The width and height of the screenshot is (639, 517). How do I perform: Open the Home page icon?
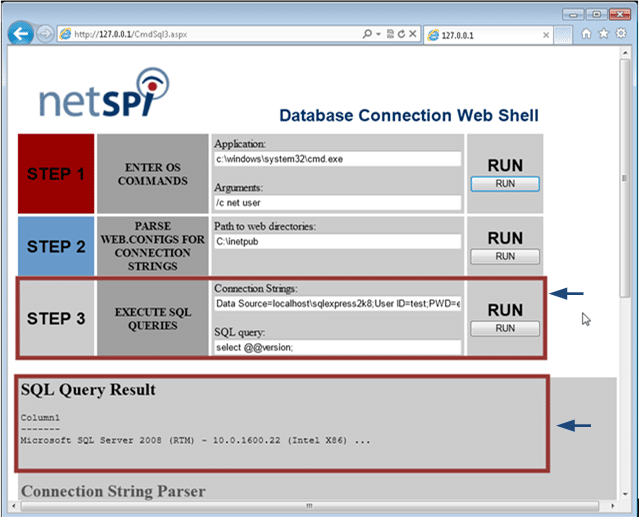[586, 33]
